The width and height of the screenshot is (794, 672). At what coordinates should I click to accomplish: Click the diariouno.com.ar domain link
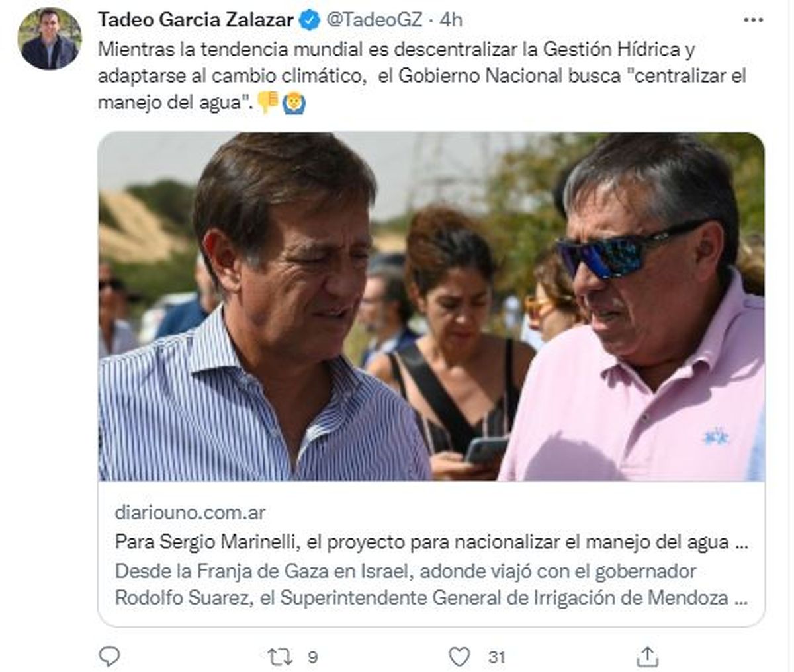[191, 513]
